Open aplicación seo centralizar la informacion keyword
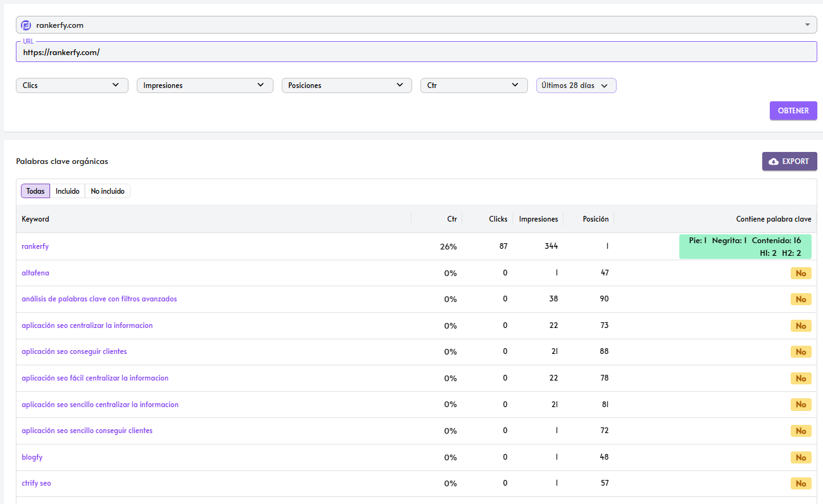The height and width of the screenshot is (504, 823). point(87,325)
